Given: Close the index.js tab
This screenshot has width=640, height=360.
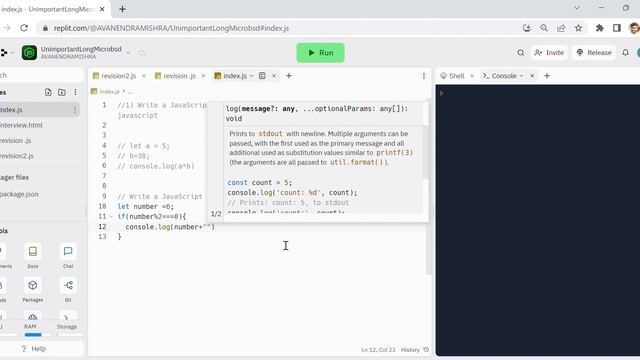Looking at the screenshot, I should point(274,76).
